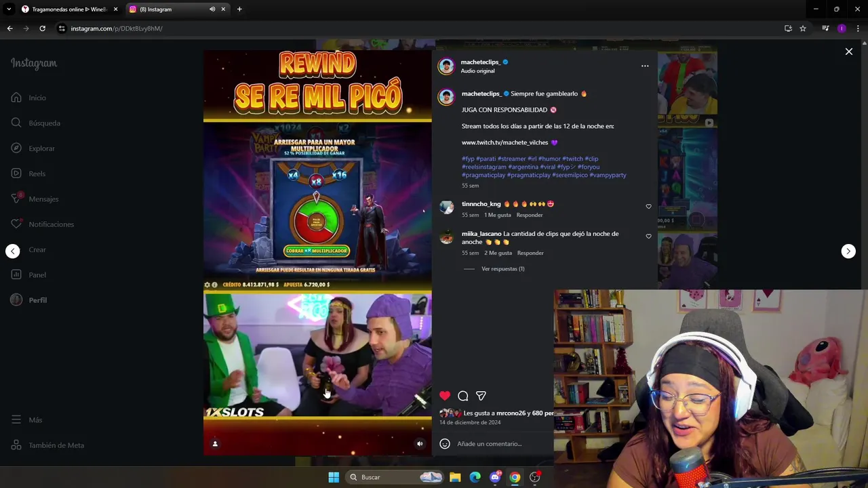Open the Windows Start menu
The width and height of the screenshot is (868, 488).
334,477
